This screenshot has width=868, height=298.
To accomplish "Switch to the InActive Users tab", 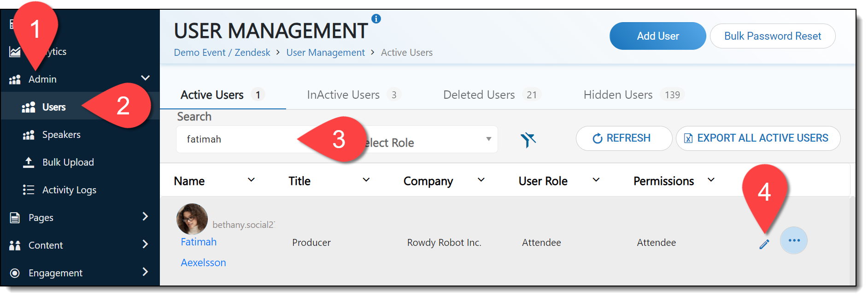I will click(x=343, y=95).
